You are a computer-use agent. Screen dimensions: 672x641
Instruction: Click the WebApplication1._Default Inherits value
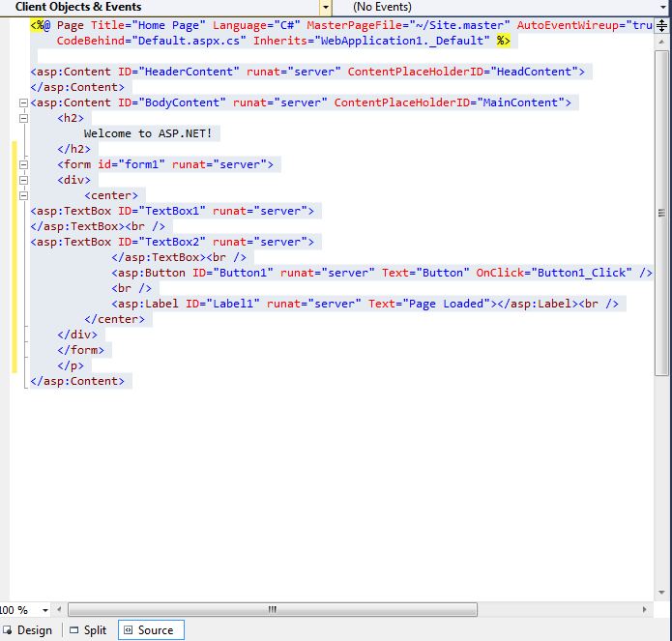click(x=402, y=41)
